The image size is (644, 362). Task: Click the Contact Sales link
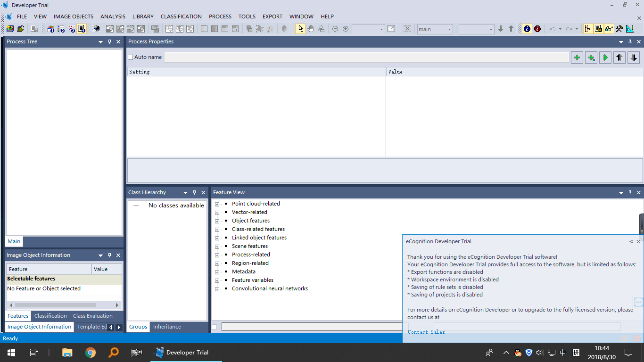click(x=426, y=332)
